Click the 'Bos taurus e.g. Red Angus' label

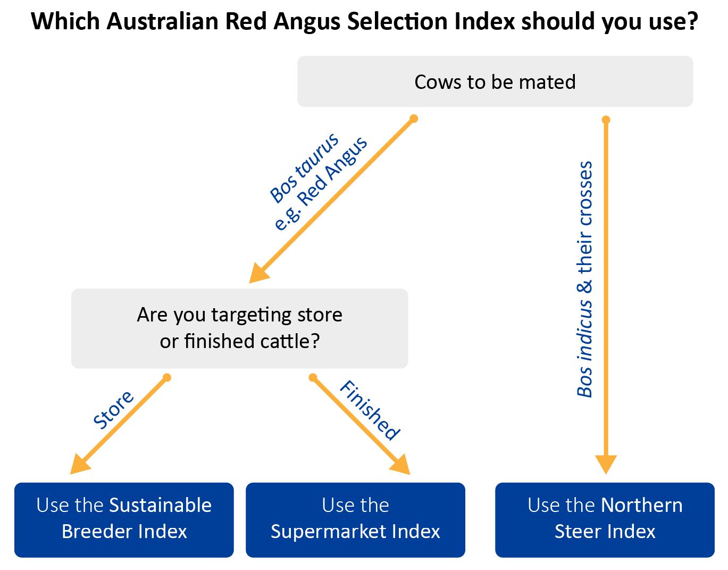click(x=318, y=181)
